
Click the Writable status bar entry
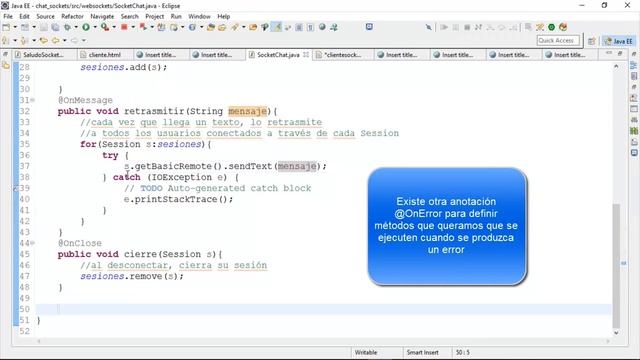pos(366,352)
